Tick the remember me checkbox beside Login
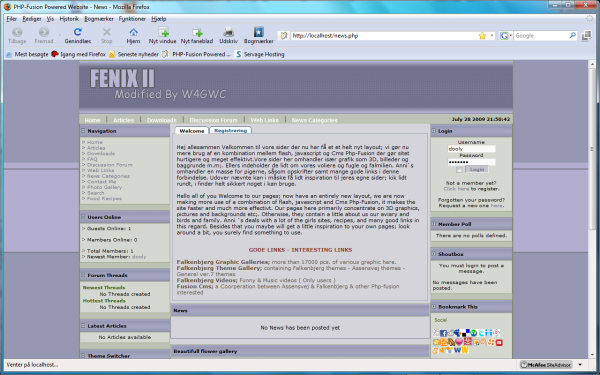Viewport: 600px width, 375px height. (x=460, y=170)
